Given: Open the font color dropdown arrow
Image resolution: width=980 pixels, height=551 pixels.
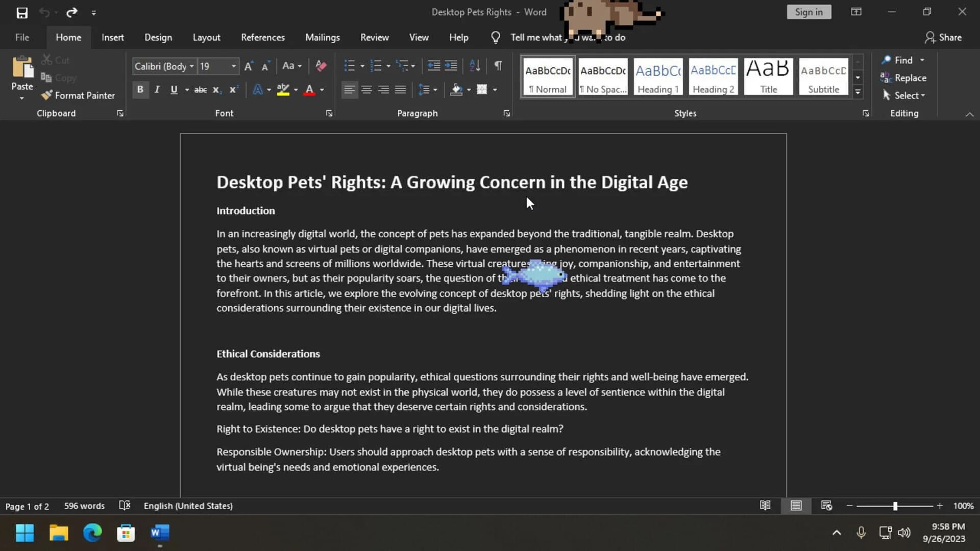Looking at the screenshot, I should pos(321,90).
